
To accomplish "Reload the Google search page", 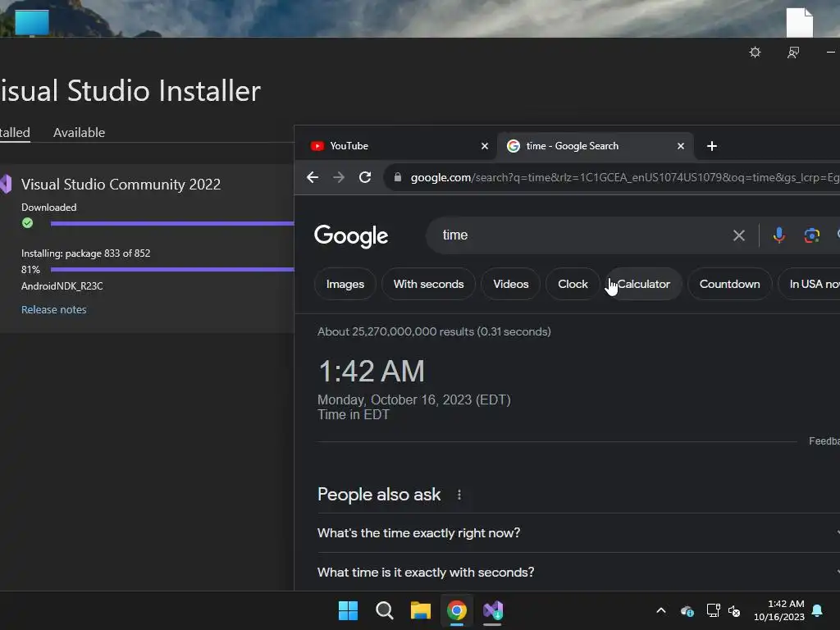I will point(365,177).
